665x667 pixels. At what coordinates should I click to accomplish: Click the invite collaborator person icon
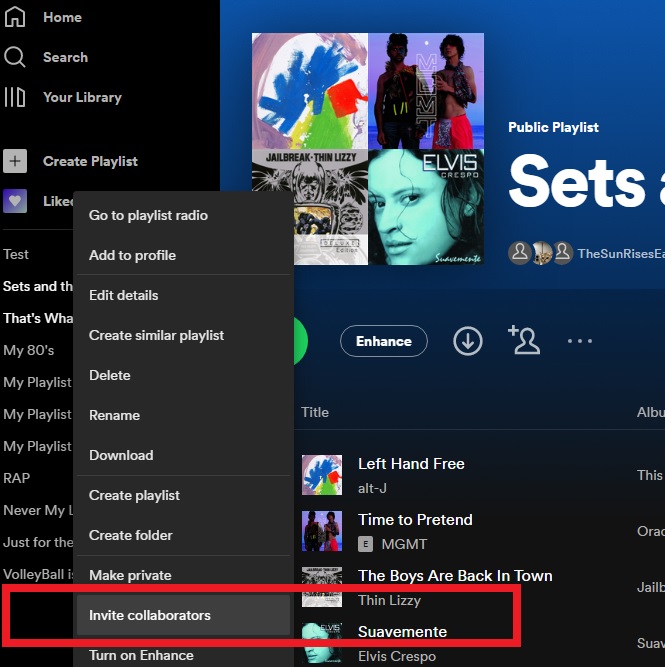(524, 340)
